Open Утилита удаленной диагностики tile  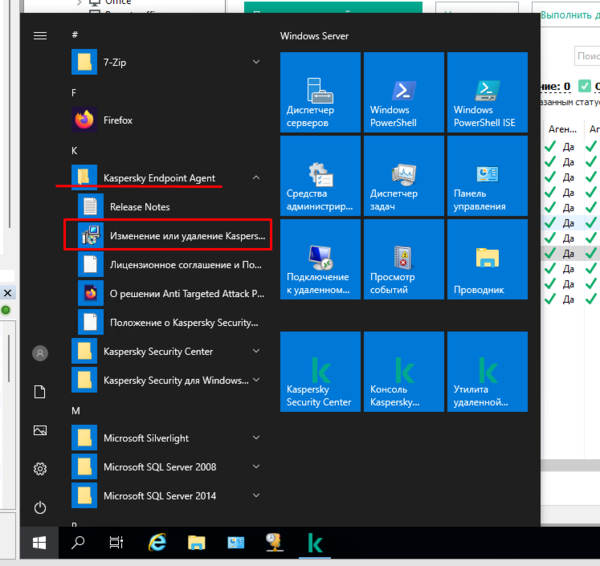[485, 371]
